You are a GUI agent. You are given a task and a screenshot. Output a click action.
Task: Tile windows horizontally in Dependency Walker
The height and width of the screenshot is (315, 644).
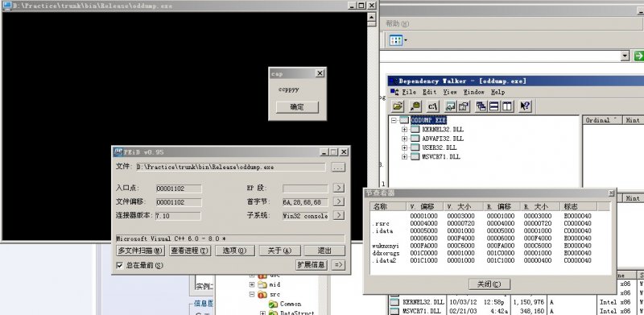pyautogui.click(x=494, y=106)
